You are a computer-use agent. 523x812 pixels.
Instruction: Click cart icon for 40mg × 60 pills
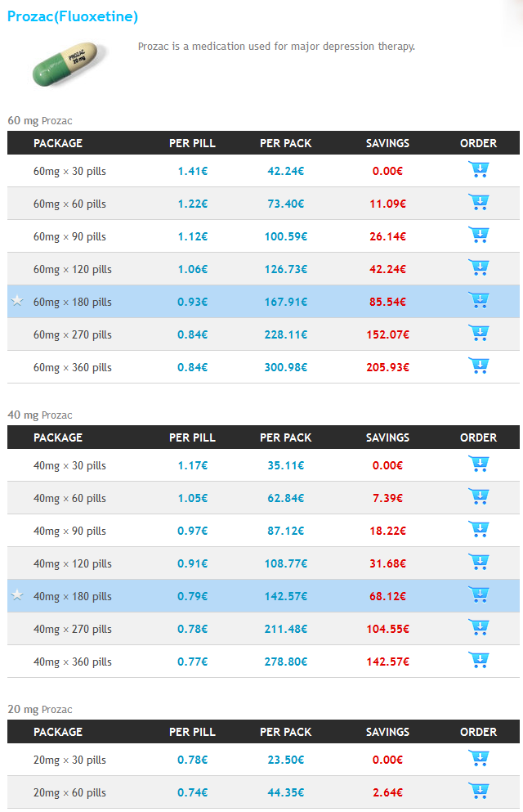[x=479, y=496]
